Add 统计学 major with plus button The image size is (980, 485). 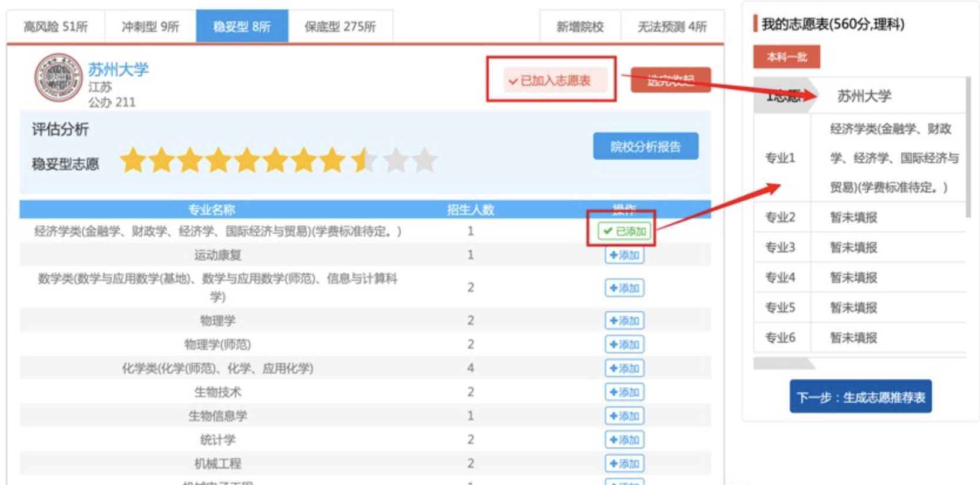click(624, 440)
